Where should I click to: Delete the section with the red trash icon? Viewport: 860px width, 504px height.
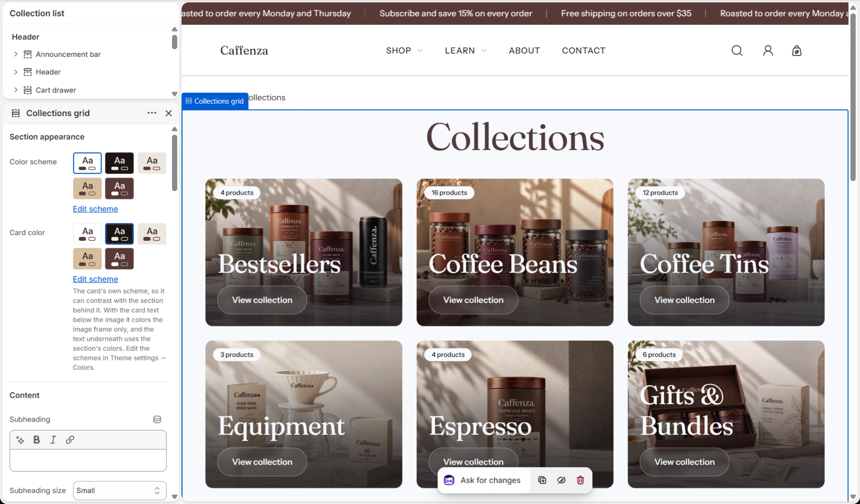(580, 480)
